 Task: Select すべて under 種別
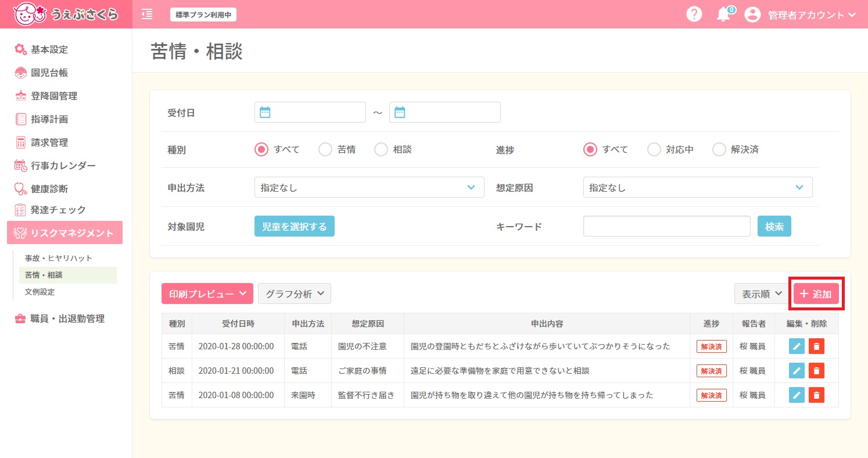coord(262,149)
